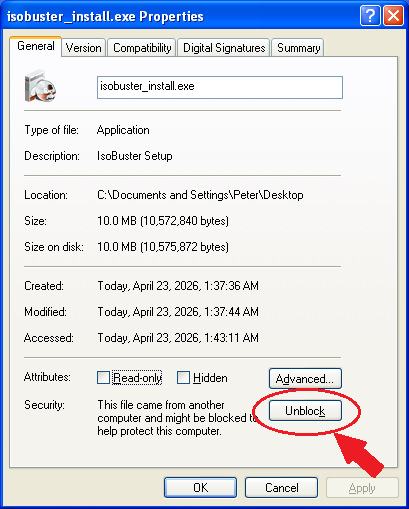Screen dimensions: 409x509
Task: Click the file type value Application
Action: click(123, 130)
